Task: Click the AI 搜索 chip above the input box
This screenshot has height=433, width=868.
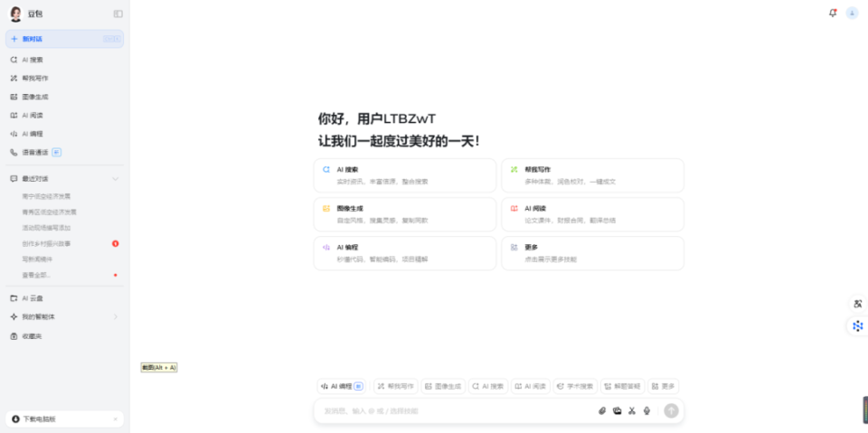Action: click(x=488, y=387)
